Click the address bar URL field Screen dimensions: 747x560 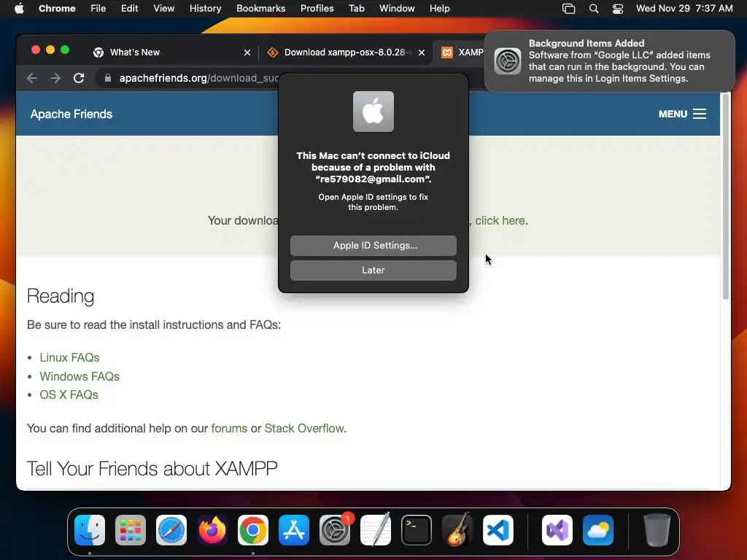(198, 78)
